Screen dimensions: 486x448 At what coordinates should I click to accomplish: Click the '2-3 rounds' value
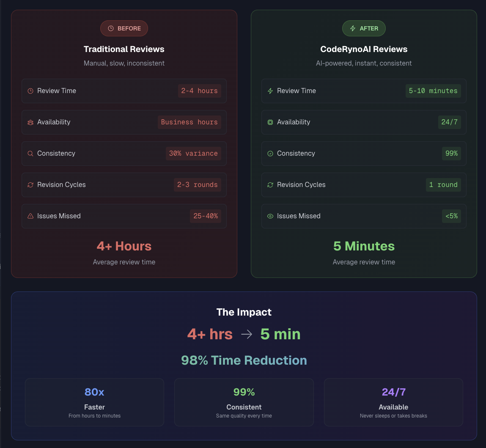(x=198, y=185)
